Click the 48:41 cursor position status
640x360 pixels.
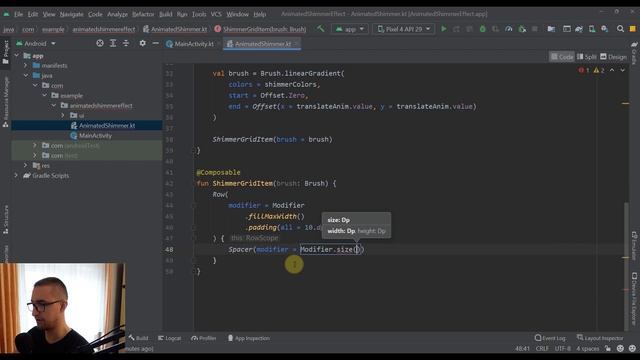(x=522, y=349)
